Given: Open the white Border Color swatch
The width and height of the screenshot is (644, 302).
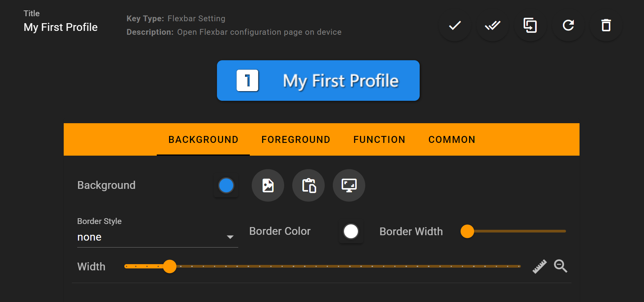Looking at the screenshot, I should pos(351,231).
